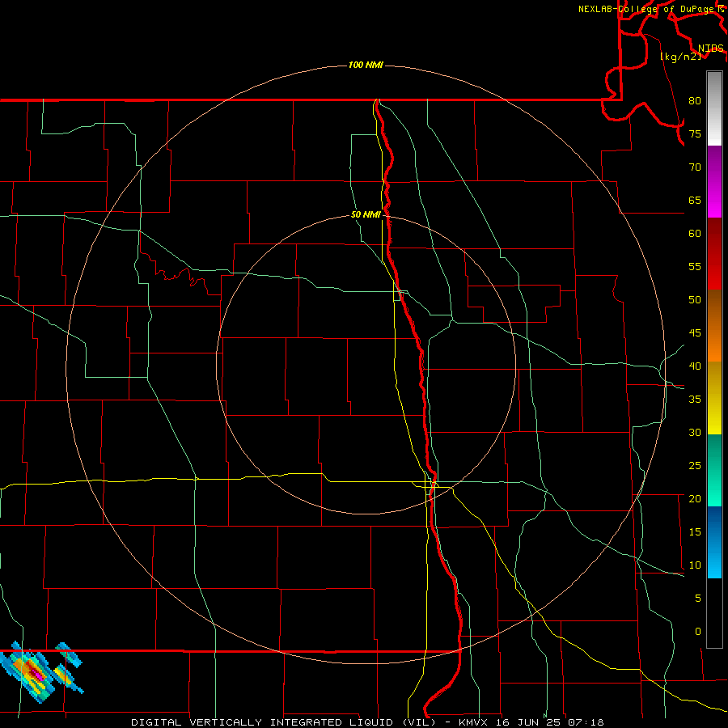Click the 25 value on the color scale
Image resolution: width=728 pixels, height=728 pixels.
695,466
